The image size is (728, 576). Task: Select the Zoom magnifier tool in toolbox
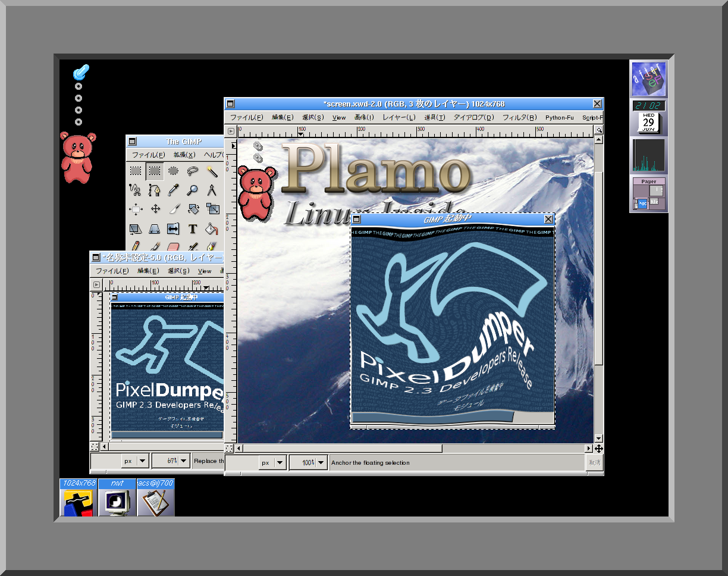(193, 190)
